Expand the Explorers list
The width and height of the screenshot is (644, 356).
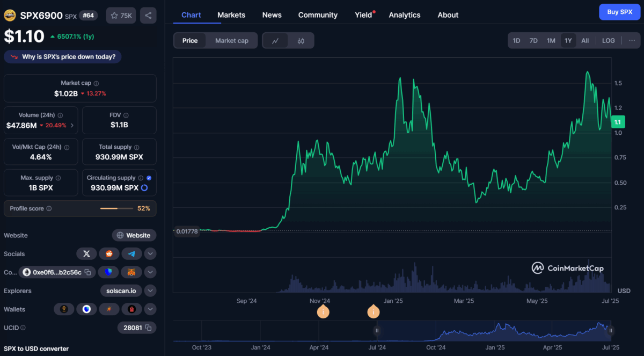pos(150,290)
